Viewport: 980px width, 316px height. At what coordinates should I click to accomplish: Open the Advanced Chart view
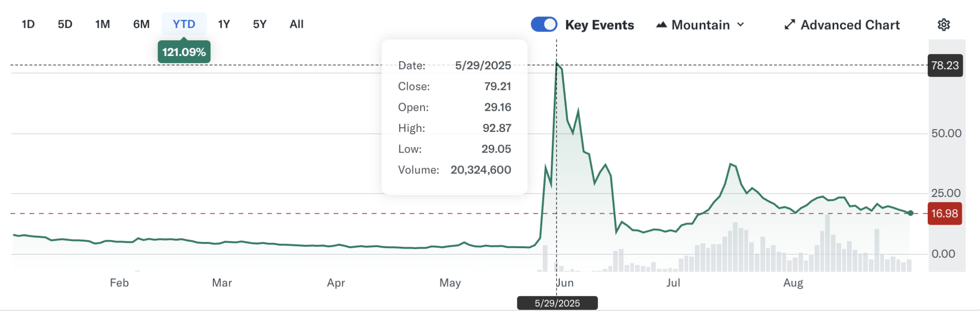[x=849, y=24]
